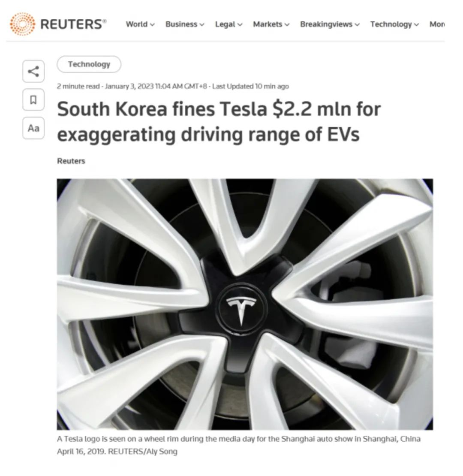
Task: Click the Tesla logo in photo center
Action: [241, 309]
